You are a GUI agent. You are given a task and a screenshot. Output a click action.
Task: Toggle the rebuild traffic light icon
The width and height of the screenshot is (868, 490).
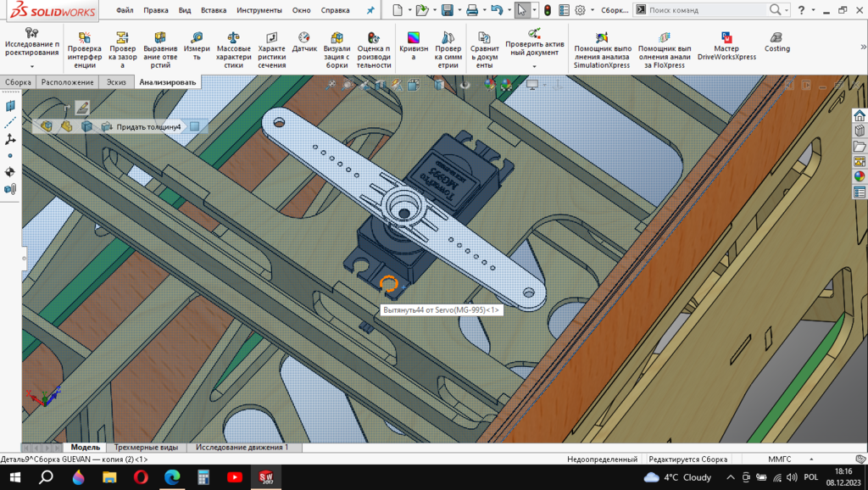coord(548,10)
